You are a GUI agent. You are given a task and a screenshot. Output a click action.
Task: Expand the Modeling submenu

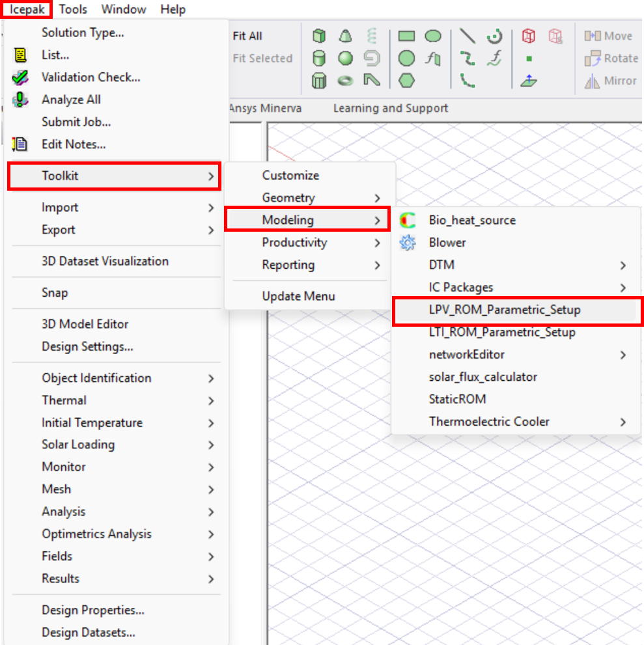click(x=308, y=220)
